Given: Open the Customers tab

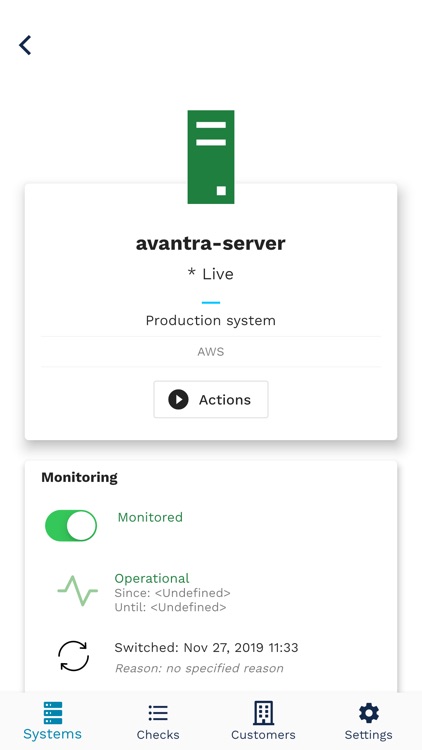Looking at the screenshot, I should (263, 721).
